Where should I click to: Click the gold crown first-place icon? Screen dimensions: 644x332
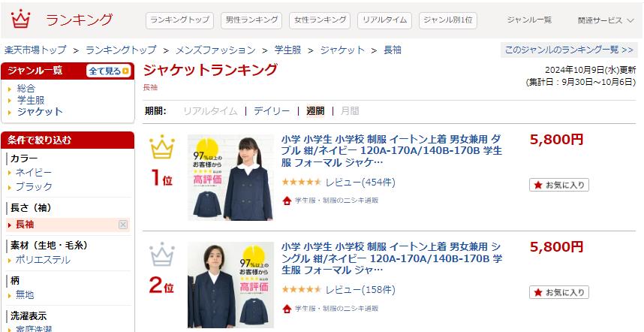tap(162, 146)
